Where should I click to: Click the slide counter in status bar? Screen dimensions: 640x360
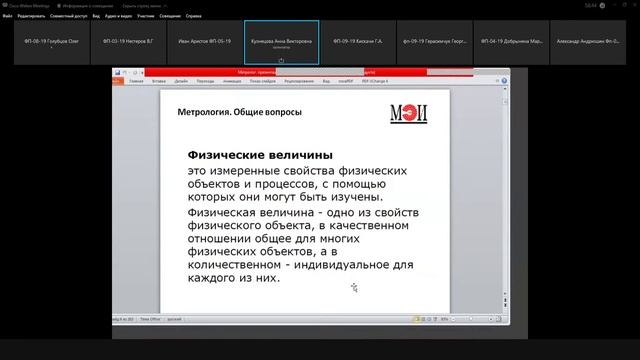123,319
